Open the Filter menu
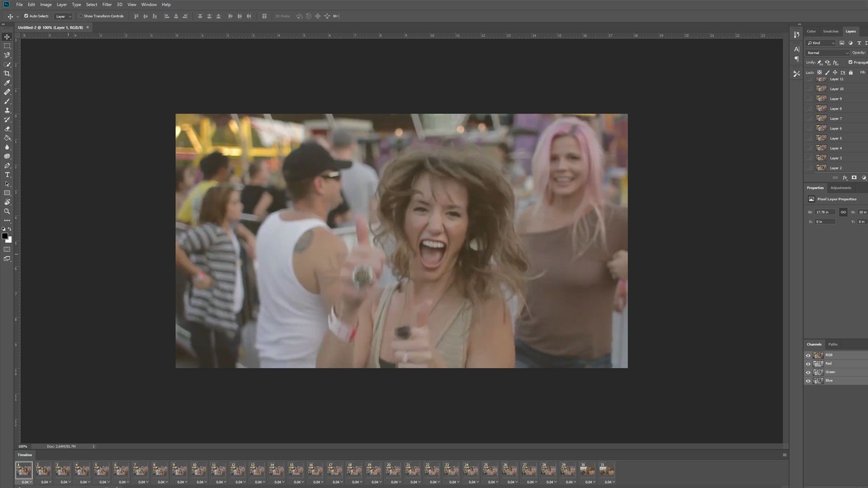The width and height of the screenshot is (868, 488). [x=107, y=4]
